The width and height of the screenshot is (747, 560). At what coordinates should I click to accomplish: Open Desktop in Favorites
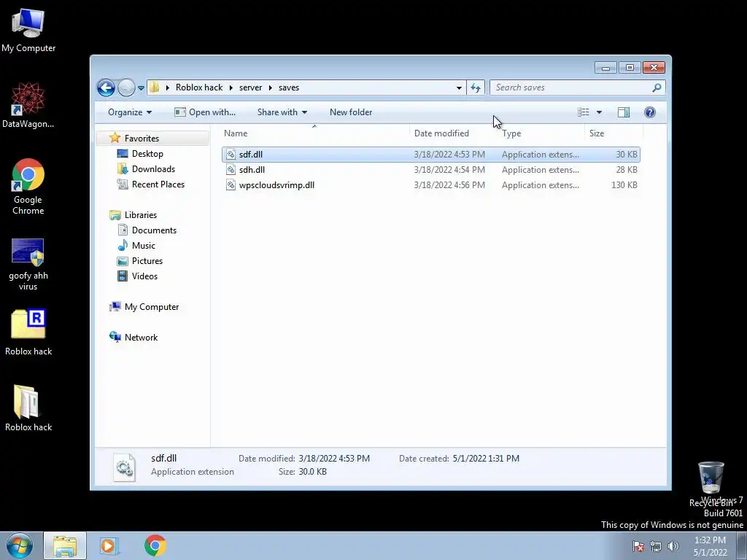click(147, 154)
